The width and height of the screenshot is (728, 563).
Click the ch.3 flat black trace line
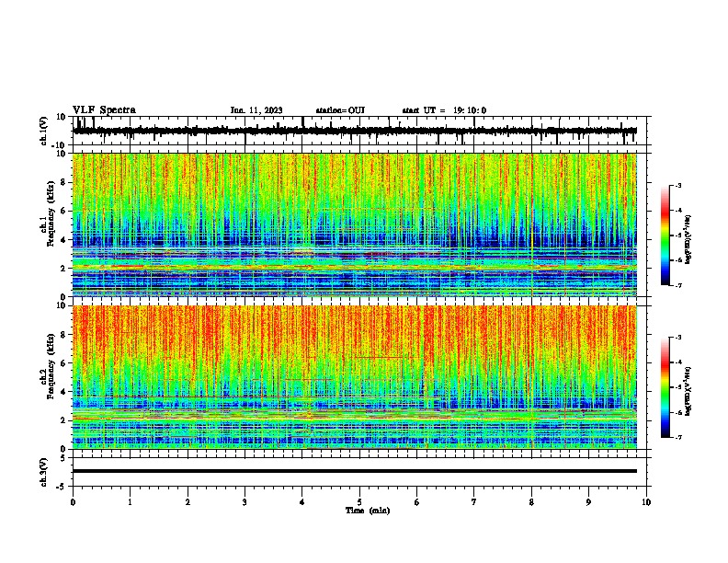coord(355,471)
